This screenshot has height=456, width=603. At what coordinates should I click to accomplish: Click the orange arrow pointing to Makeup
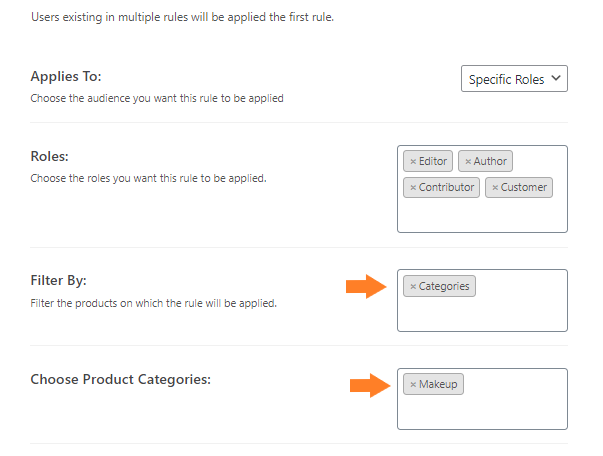point(370,385)
